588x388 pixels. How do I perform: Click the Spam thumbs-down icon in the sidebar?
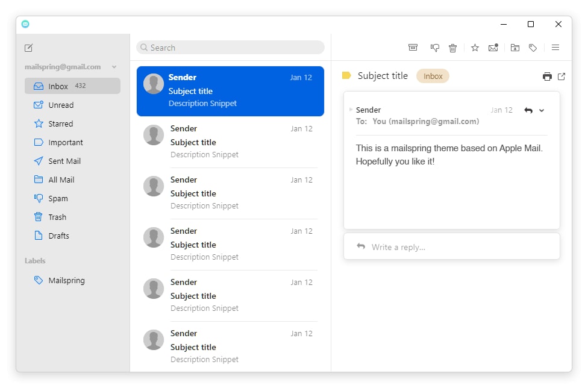pos(38,198)
